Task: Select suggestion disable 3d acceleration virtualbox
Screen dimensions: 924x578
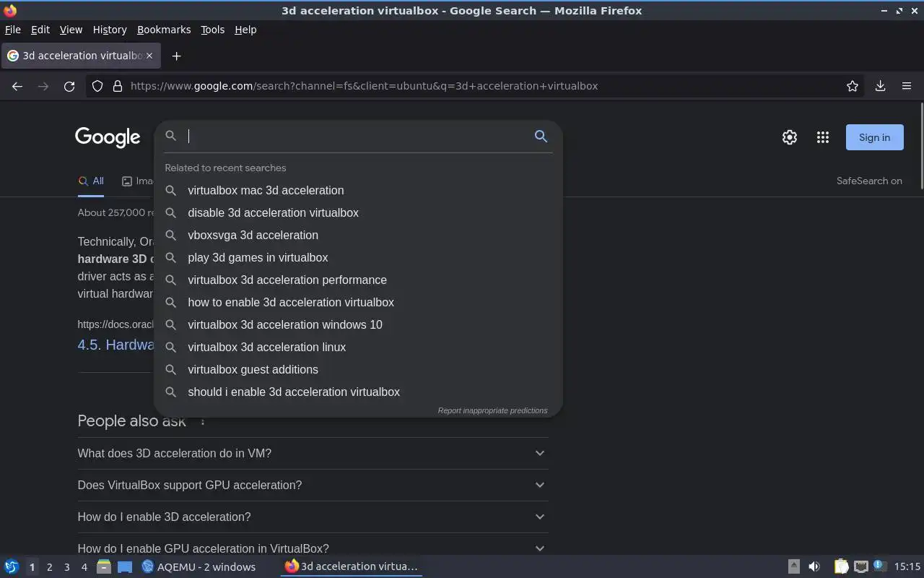Action: (358, 212)
